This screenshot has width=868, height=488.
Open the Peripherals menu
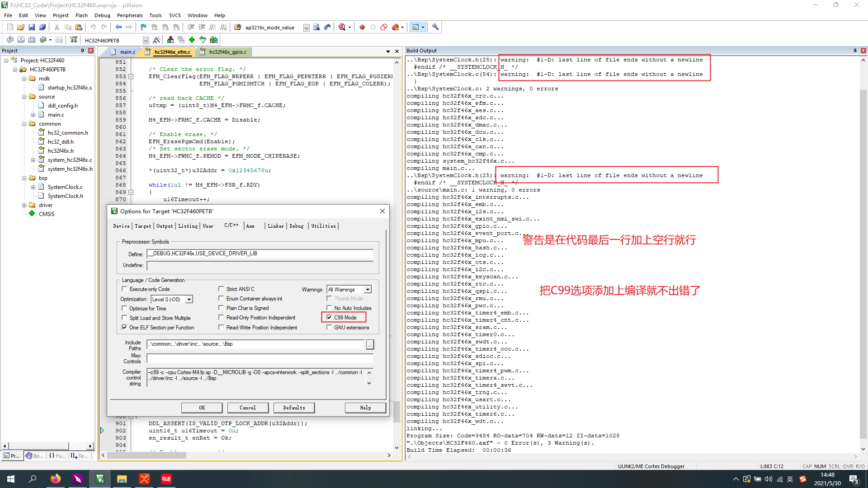tap(130, 15)
